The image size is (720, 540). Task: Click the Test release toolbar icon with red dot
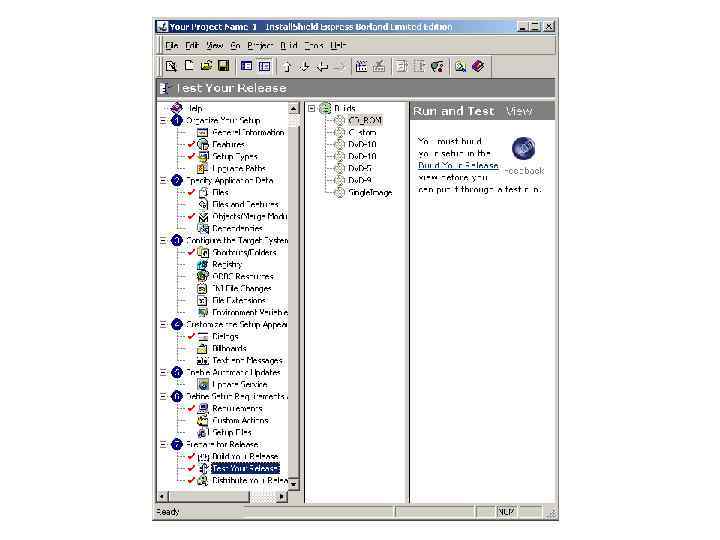pos(438,67)
